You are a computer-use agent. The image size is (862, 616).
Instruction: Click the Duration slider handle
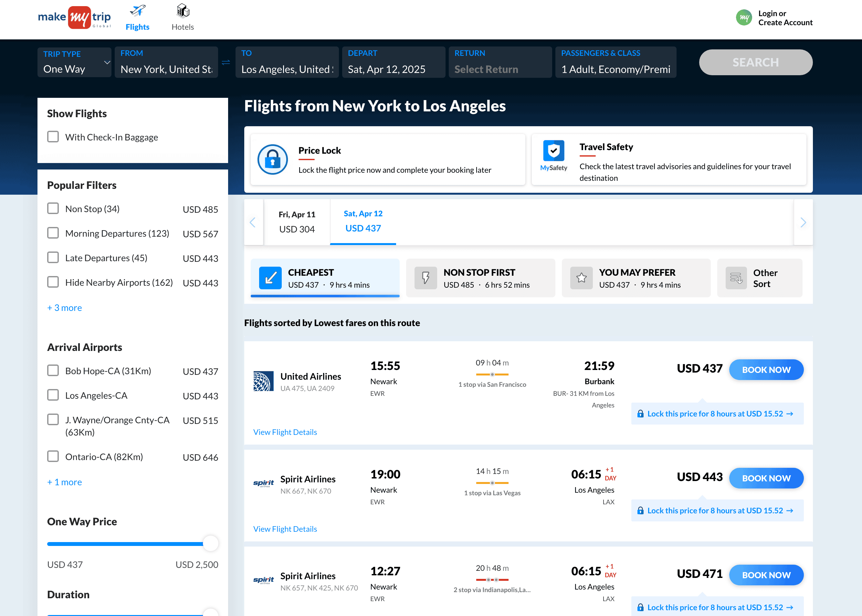pyautogui.click(x=211, y=612)
